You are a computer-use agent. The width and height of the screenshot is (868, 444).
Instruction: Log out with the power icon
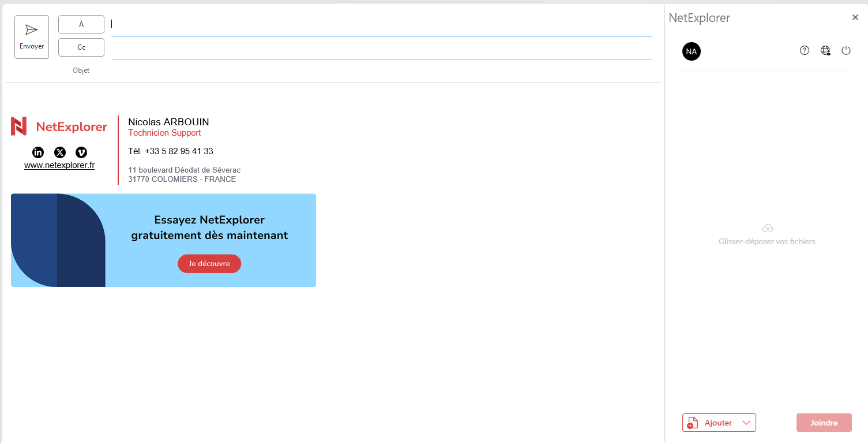pos(846,51)
